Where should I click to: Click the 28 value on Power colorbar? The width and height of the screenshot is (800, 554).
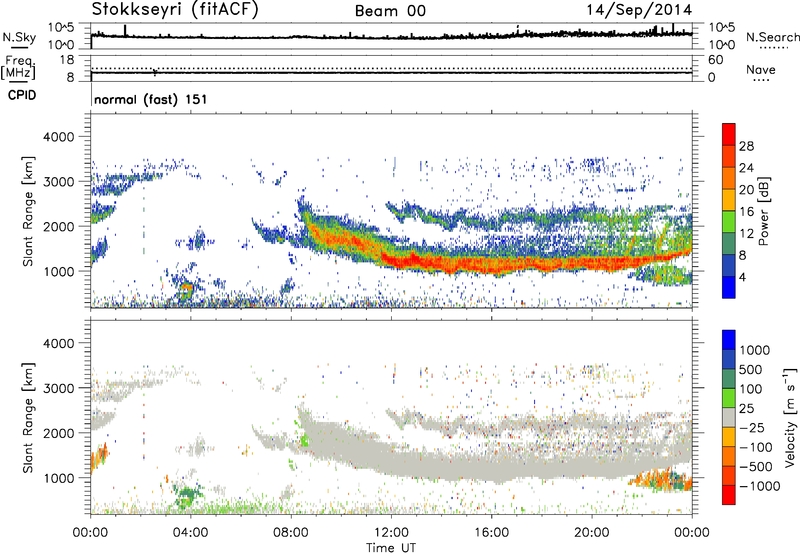[x=746, y=146]
